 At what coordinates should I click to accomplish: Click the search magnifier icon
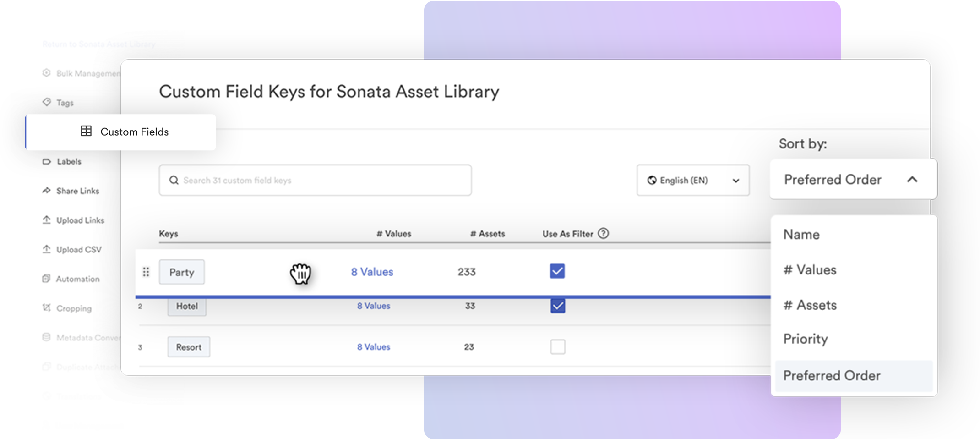[x=174, y=180]
